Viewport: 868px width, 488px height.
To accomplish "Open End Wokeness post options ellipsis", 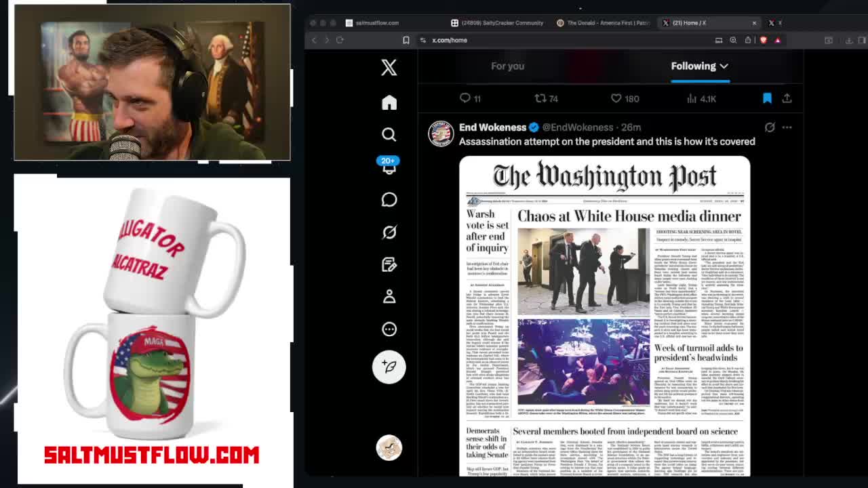I will 787,127.
